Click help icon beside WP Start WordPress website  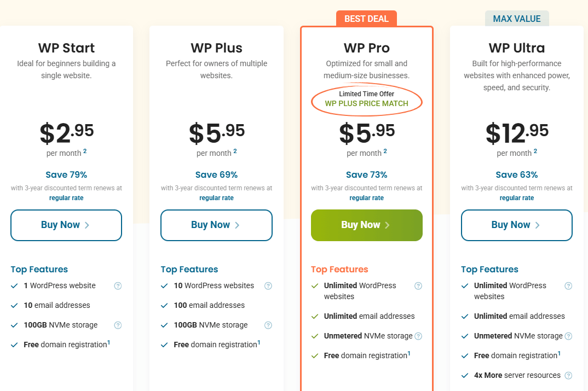pos(118,285)
